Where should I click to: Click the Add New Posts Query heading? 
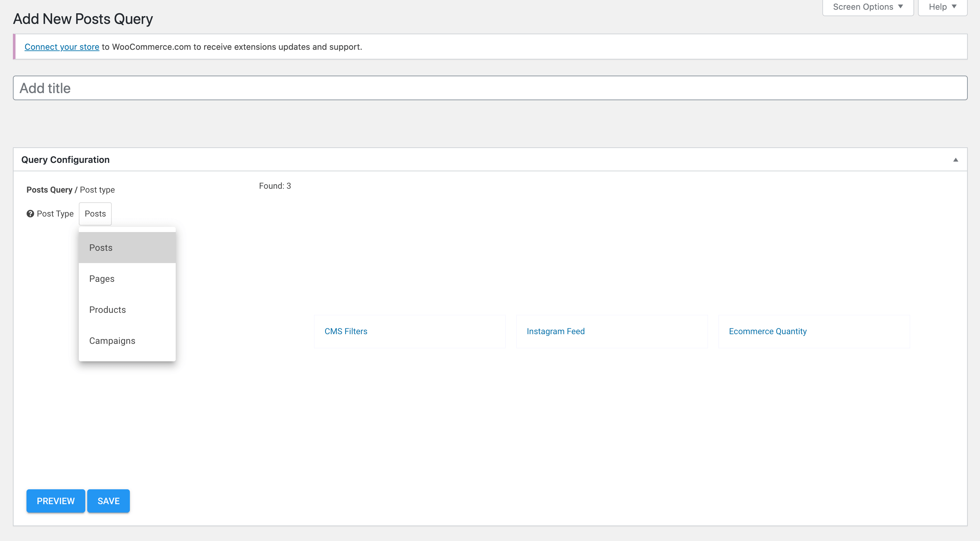click(x=83, y=19)
